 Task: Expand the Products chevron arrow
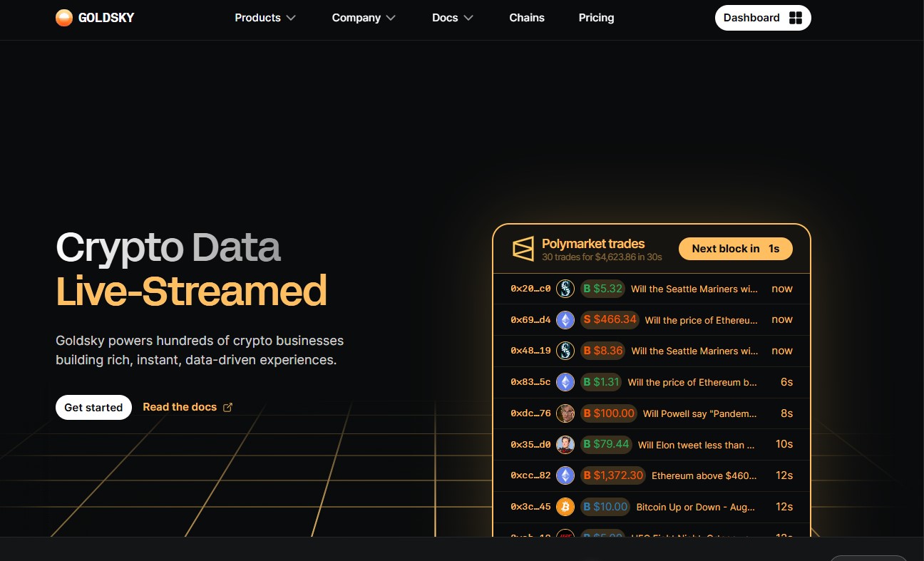point(291,18)
